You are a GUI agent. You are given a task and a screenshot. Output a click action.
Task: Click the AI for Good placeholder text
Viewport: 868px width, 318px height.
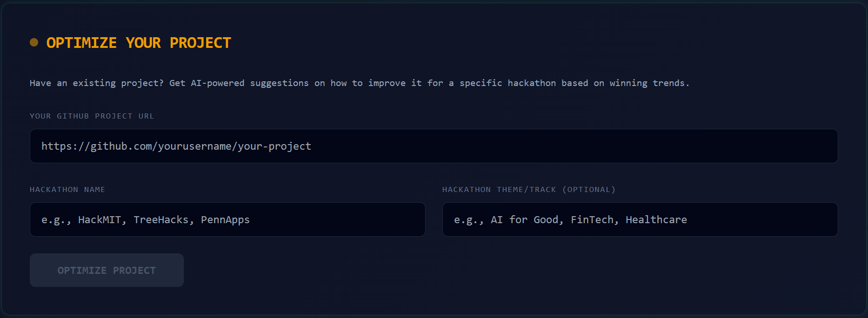524,219
